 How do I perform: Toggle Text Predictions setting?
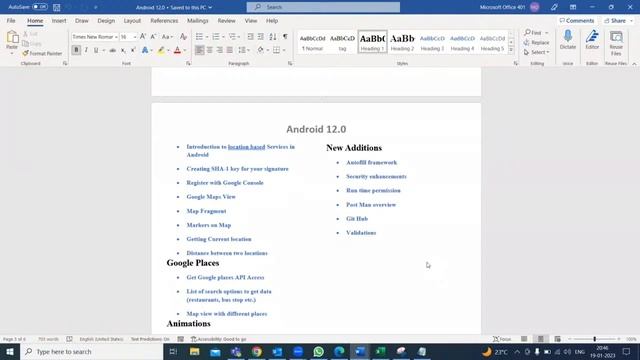(x=150, y=339)
